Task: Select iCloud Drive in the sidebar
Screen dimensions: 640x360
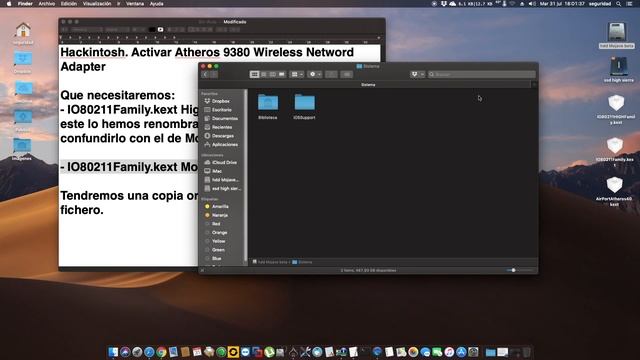Action: pos(223,162)
